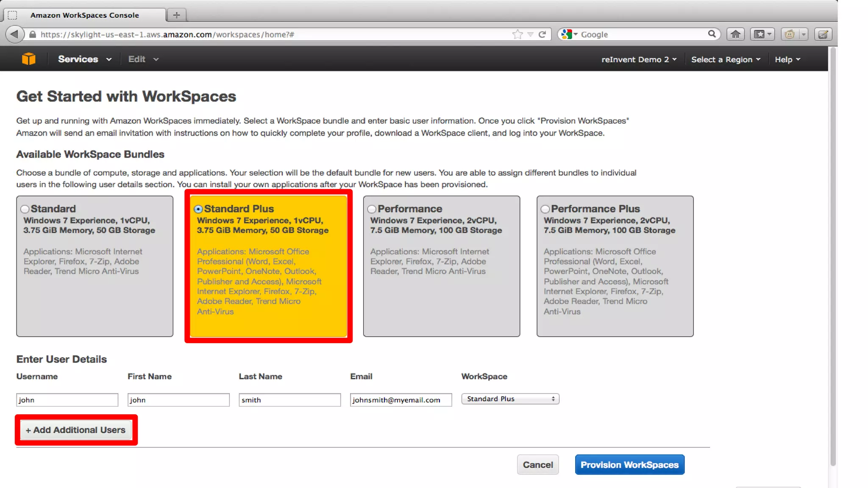Click the Selenium IDE toolbar icon
The height and width of the screenshot is (488, 868).
point(823,34)
